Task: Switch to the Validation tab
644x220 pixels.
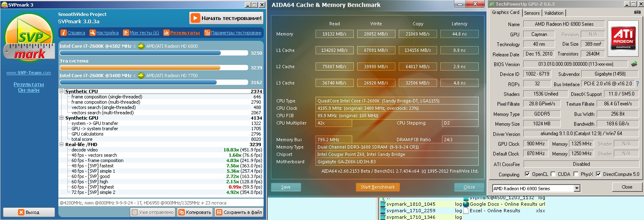Action: click(554, 13)
